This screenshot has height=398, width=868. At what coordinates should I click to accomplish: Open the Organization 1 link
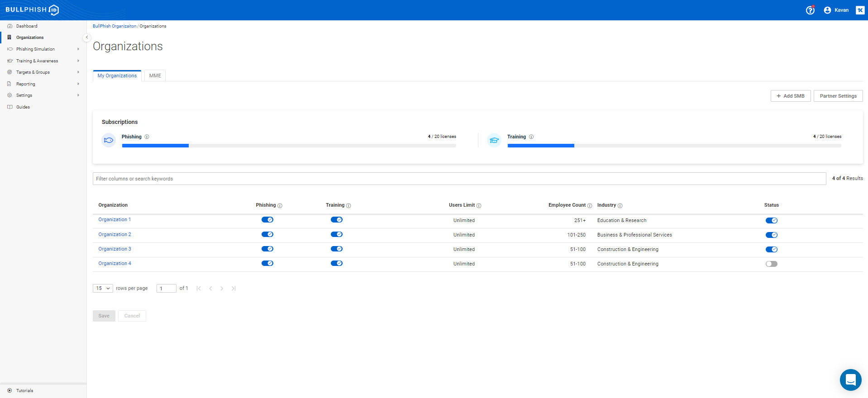tap(114, 220)
